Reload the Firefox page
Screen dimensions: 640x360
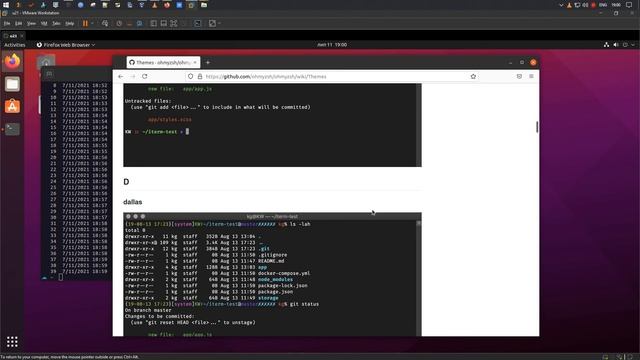click(144, 76)
